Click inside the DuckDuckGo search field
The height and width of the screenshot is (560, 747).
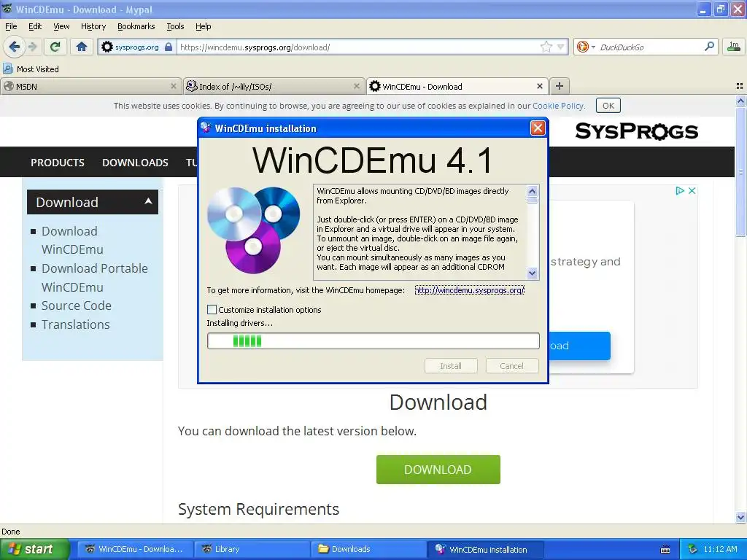(649, 47)
